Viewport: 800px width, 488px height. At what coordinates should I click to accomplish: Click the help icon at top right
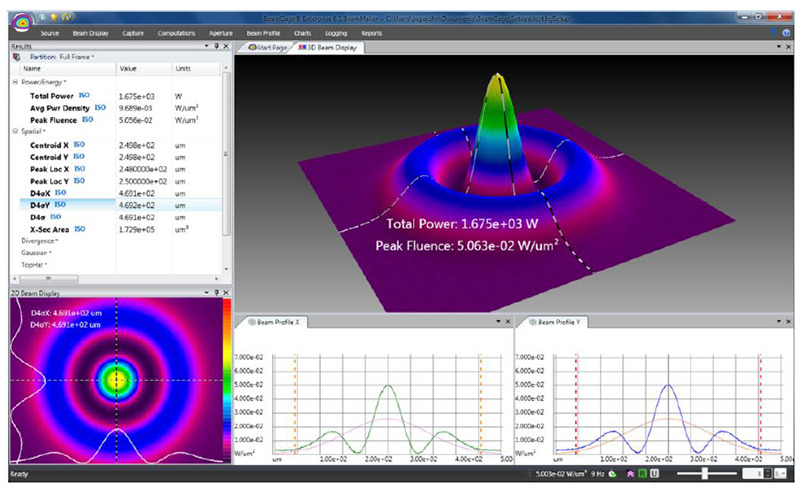pyautogui.click(x=787, y=33)
